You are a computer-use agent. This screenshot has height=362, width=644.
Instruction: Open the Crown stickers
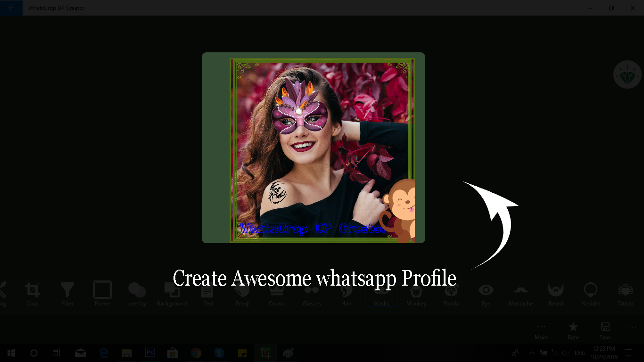pos(277,295)
